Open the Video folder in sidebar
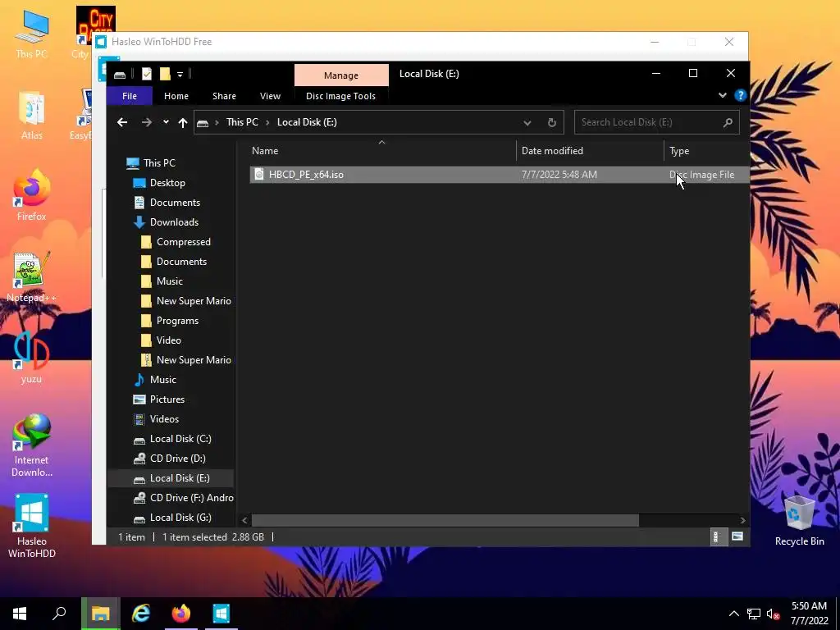Screen dimensions: 840x630 pyautogui.click(x=168, y=340)
